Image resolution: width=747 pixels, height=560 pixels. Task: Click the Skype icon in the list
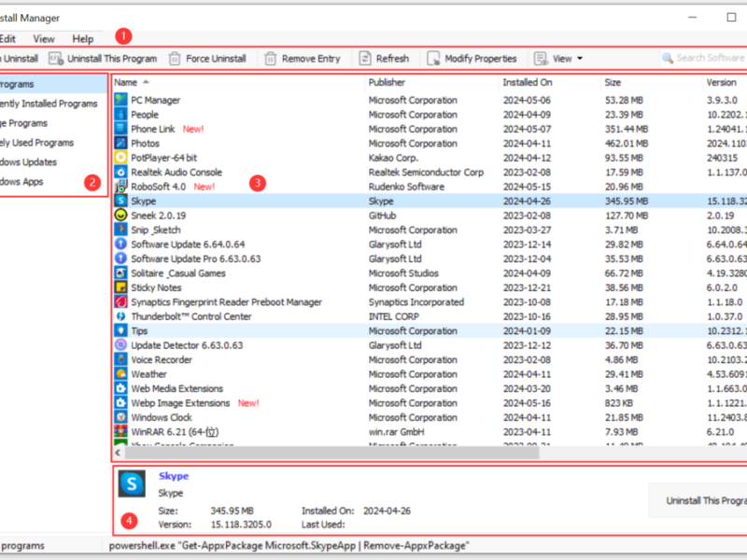pyautogui.click(x=121, y=201)
